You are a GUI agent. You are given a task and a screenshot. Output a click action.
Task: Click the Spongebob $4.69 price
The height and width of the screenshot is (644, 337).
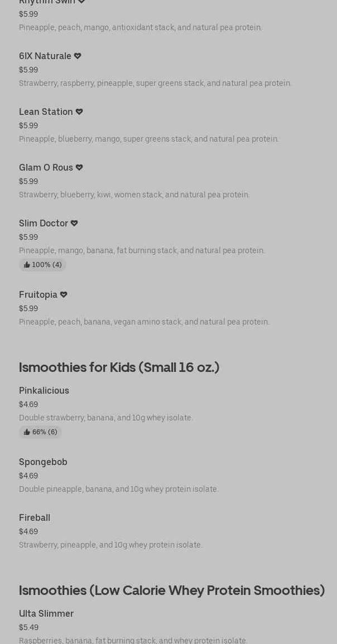28,476
